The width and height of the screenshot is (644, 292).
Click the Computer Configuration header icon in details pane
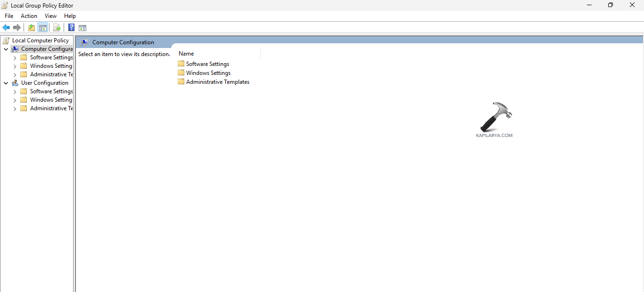(x=84, y=42)
